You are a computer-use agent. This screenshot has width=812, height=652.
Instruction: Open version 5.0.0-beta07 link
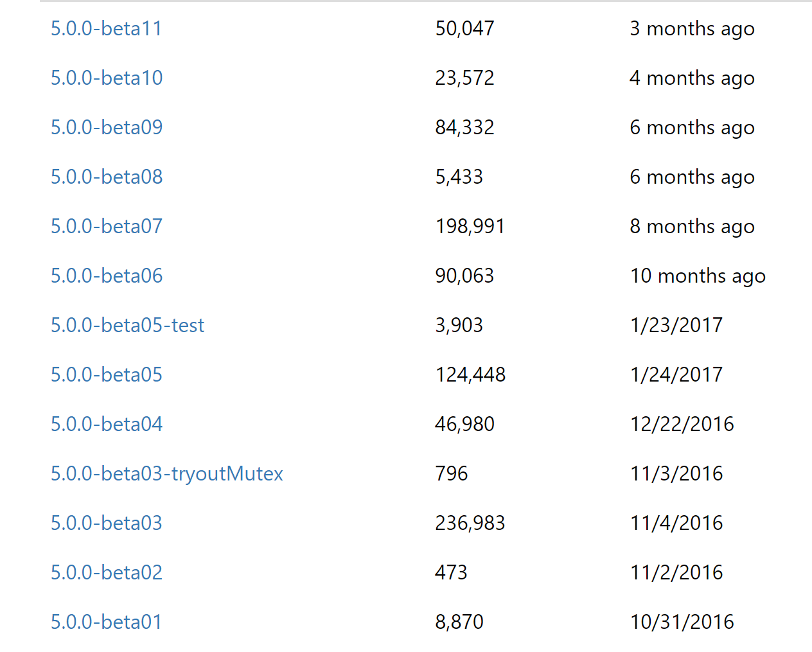[x=107, y=226]
